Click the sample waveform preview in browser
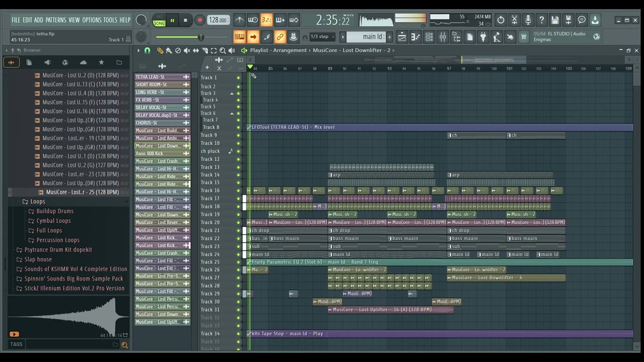644x362 pixels. pos(68,317)
